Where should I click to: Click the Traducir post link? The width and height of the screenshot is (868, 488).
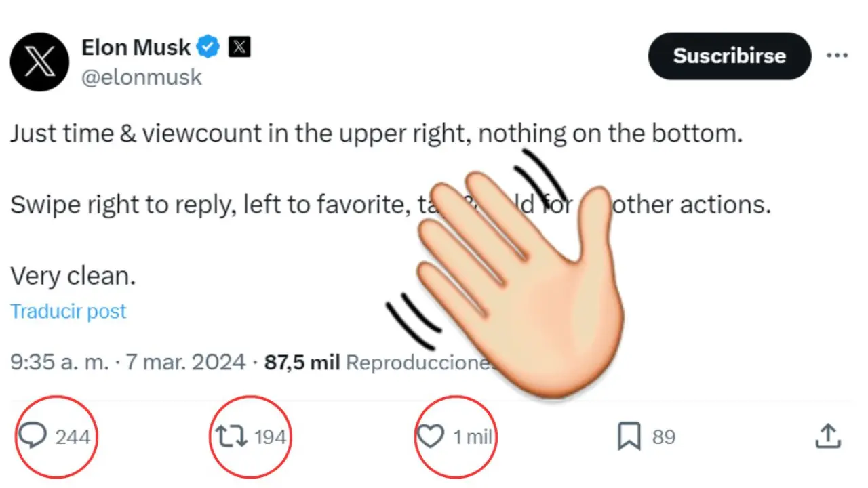point(68,311)
